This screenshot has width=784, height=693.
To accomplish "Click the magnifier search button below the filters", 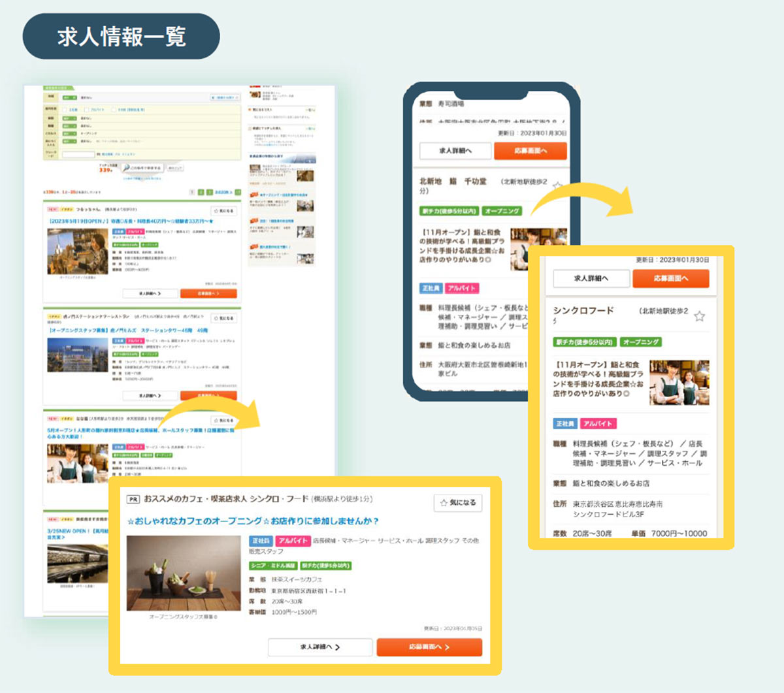I will (142, 169).
